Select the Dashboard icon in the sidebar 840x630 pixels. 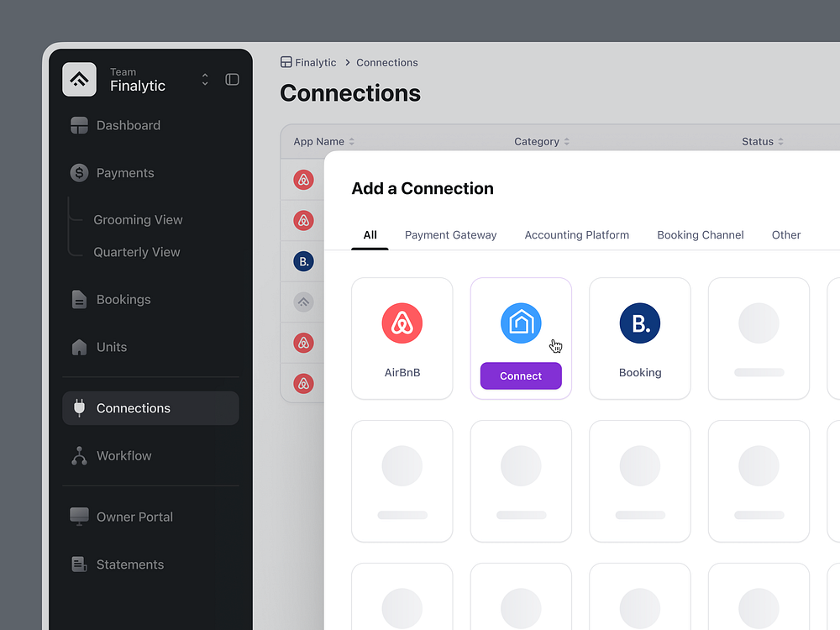click(79, 125)
